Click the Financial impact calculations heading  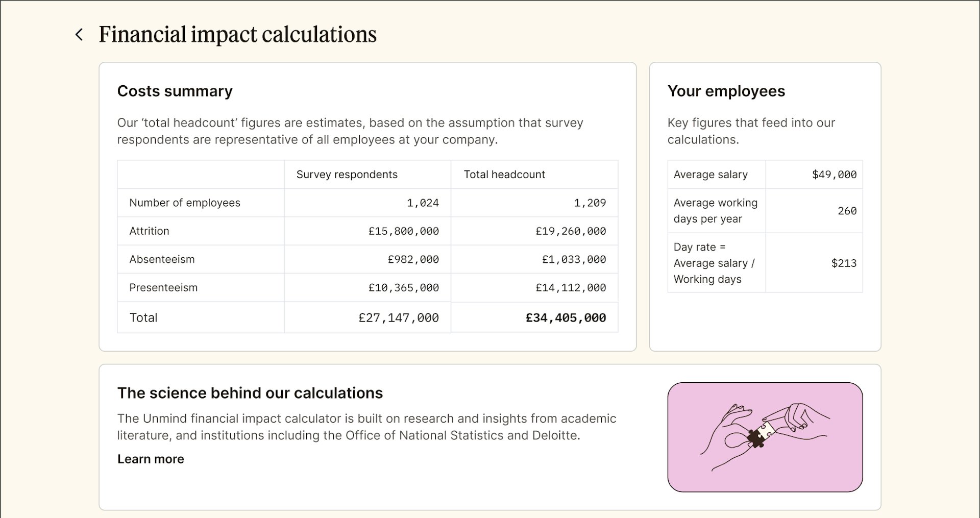tap(237, 35)
